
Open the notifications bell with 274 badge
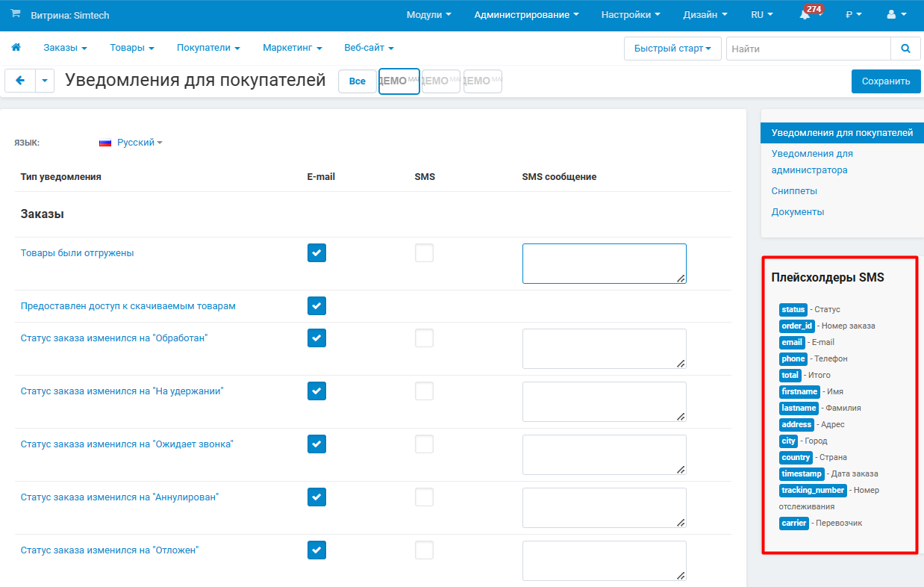pos(807,14)
